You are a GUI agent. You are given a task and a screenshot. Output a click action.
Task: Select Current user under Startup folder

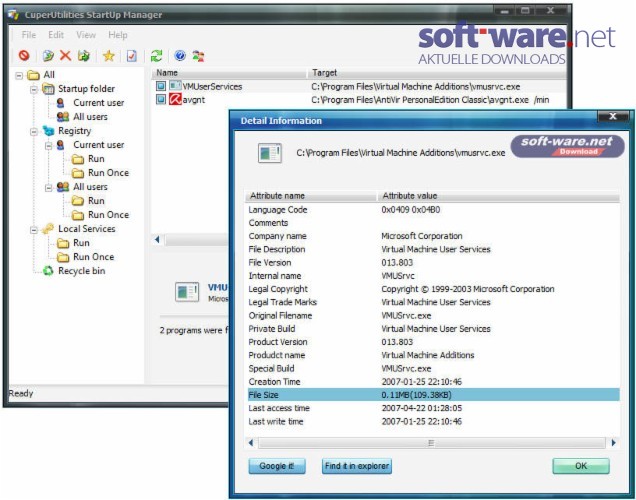(x=99, y=103)
